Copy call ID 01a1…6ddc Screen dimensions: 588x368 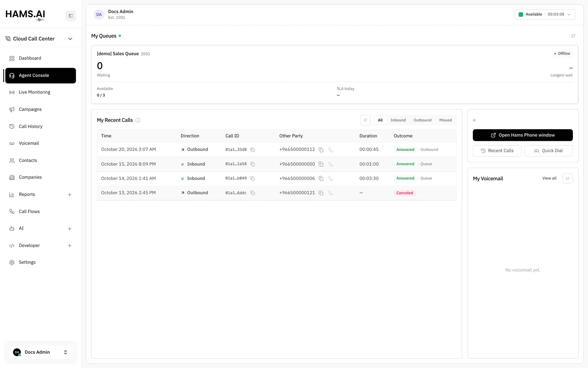tap(252, 193)
